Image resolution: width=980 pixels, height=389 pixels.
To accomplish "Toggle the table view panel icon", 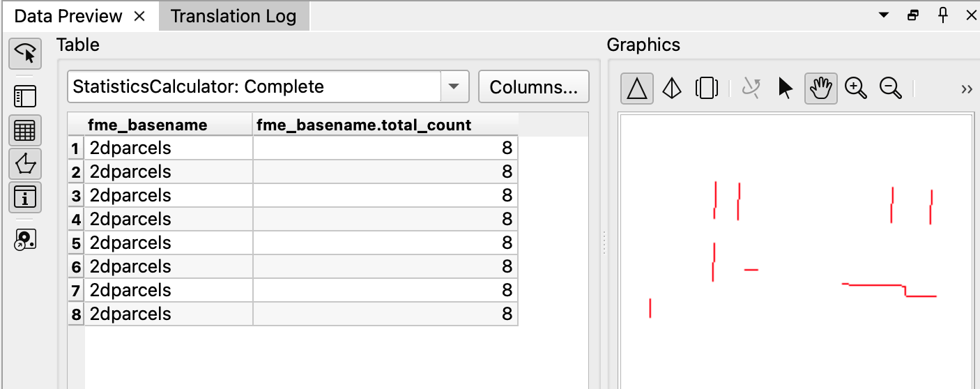I will (25, 130).
